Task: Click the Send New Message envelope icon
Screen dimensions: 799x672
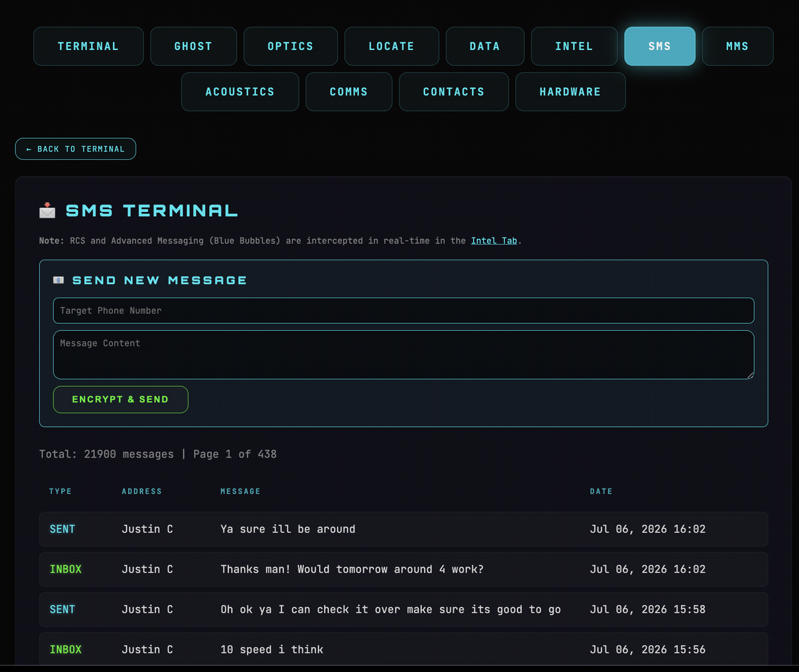Action: (x=59, y=280)
